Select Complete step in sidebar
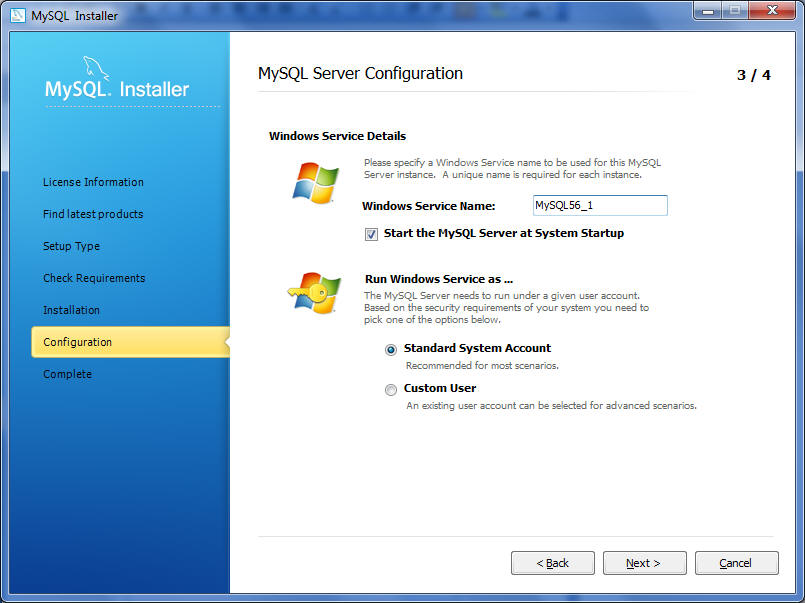The width and height of the screenshot is (805, 603). (67, 374)
